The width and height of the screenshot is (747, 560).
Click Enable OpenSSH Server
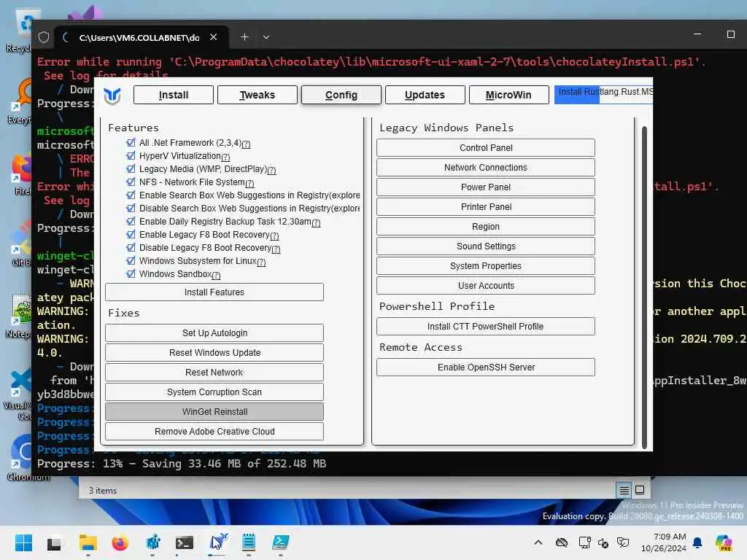coord(486,367)
